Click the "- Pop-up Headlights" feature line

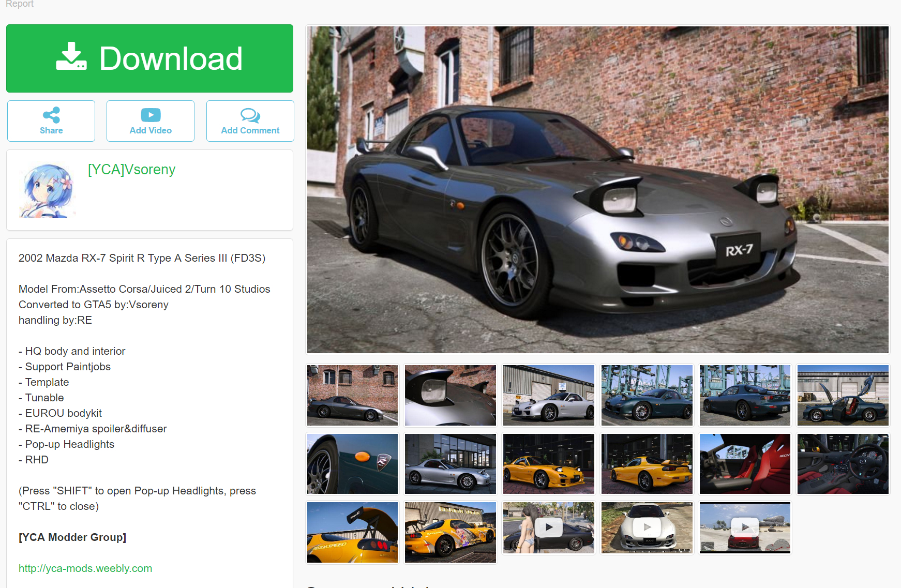pos(66,444)
